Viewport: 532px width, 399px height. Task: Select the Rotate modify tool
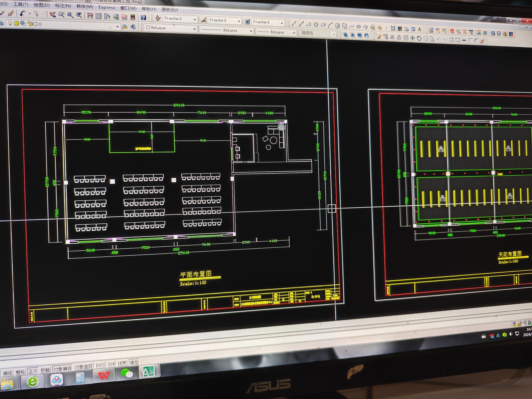419,38
